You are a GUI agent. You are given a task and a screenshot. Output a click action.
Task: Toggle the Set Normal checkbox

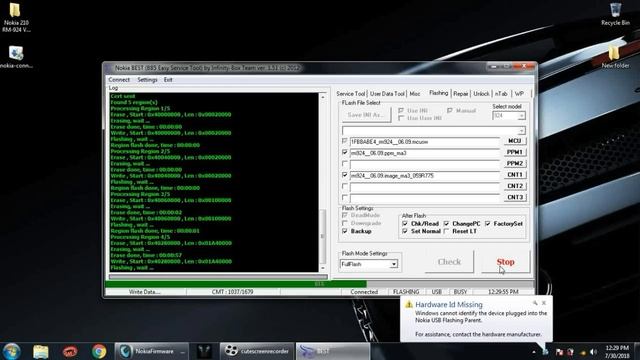pyautogui.click(x=405, y=231)
